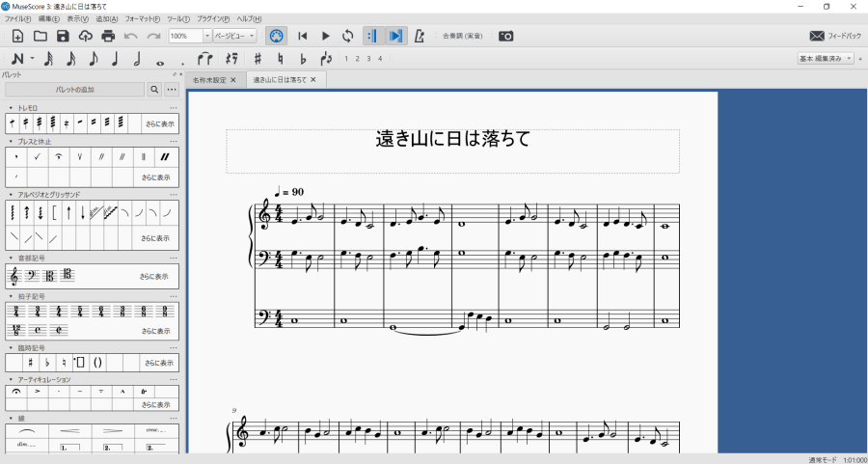Save the score with the floppy disk icon
This screenshot has width=868, height=464.
click(x=63, y=36)
